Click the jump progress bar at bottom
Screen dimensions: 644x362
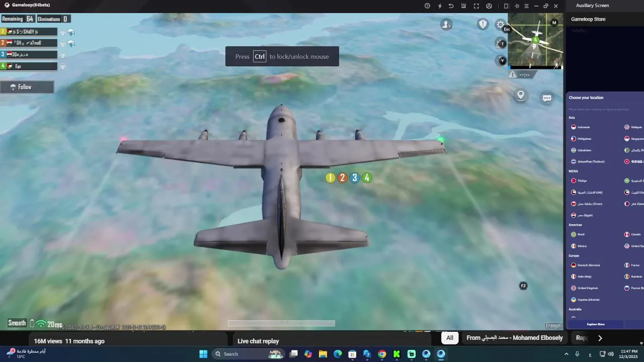[x=281, y=323]
